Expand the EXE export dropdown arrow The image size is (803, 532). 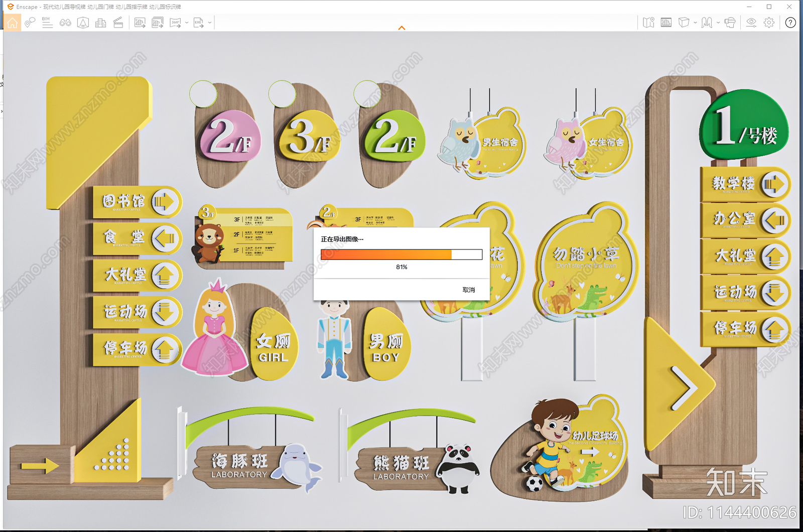coord(210,23)
